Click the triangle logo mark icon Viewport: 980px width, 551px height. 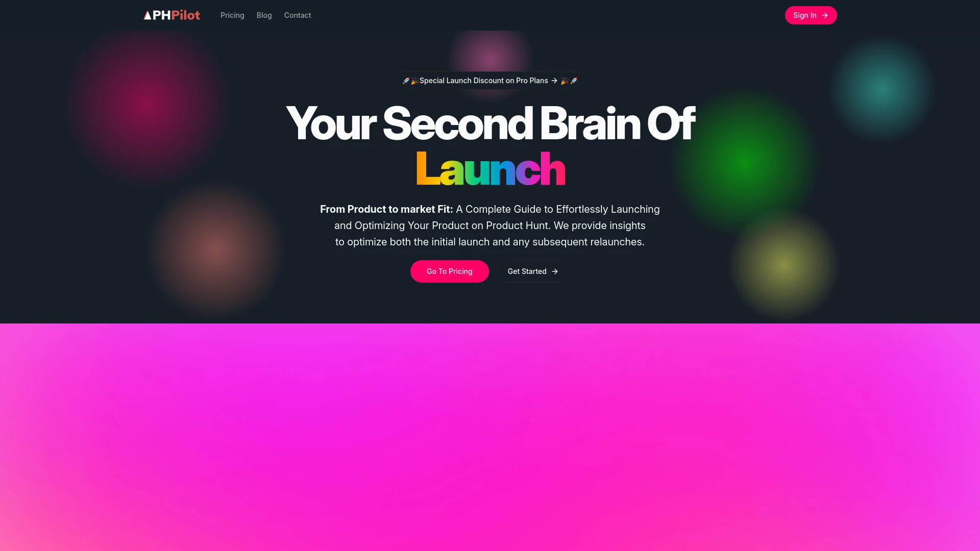146,15
